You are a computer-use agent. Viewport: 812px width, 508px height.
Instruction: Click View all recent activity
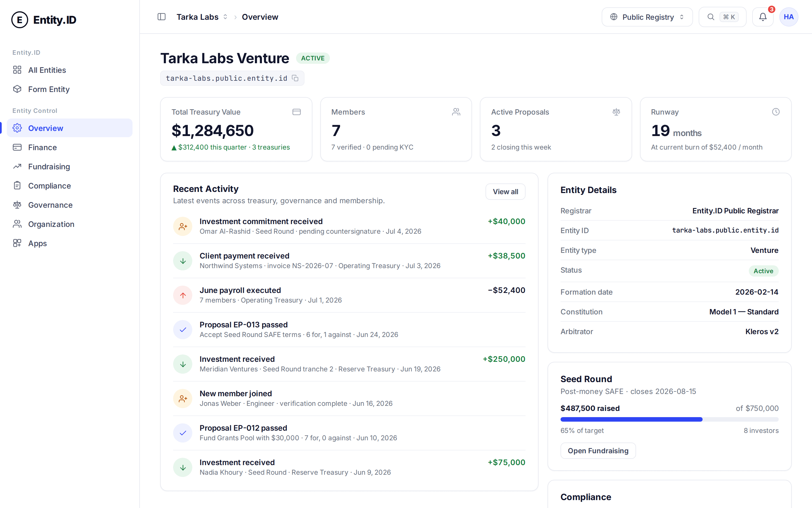tap(505, 192)
